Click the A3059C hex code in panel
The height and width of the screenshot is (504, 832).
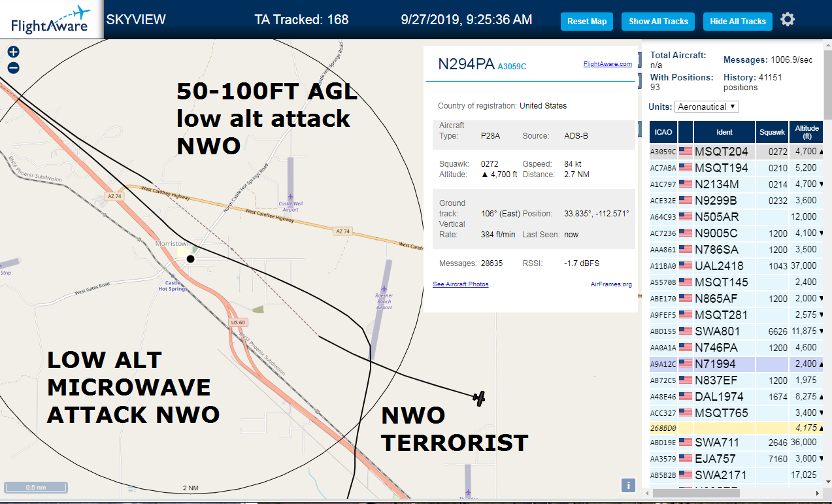[512, 67]
